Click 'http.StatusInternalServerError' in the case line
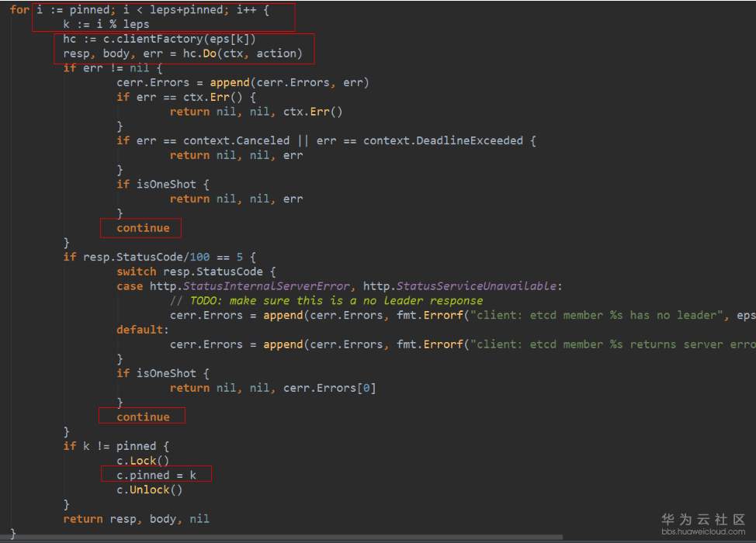Screen dimensions: 756x543 coord(249,286)
